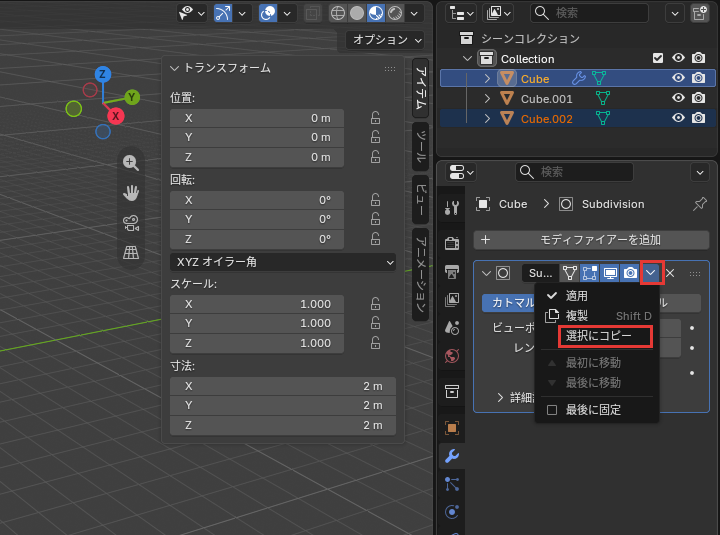Check 最後に固定 checkbox

(x=552, y=410)
